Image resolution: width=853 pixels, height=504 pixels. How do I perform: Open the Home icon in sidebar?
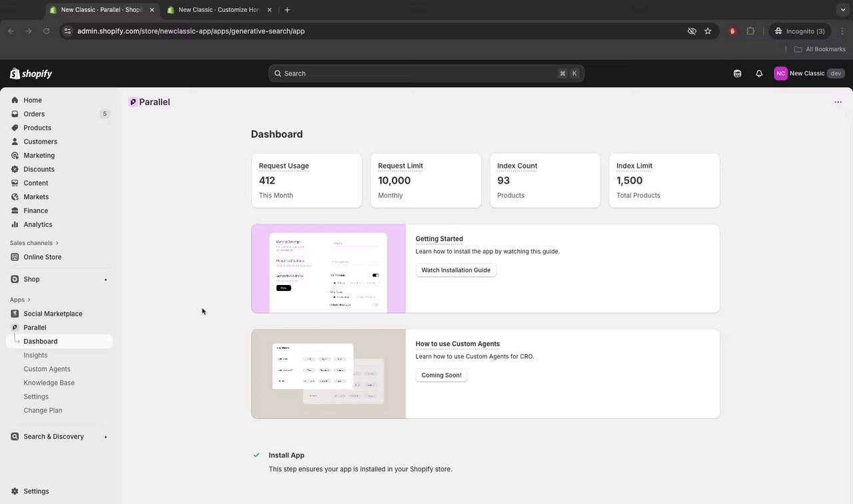pyautogui.click(x=15, y=100)
